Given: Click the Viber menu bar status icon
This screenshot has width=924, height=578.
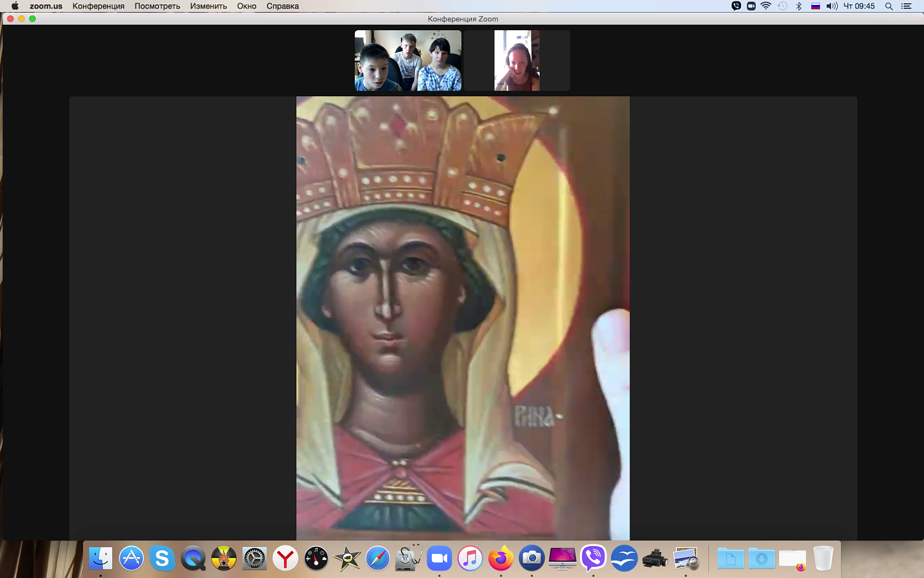Looking at the screenshot, I should coord(736,6).
